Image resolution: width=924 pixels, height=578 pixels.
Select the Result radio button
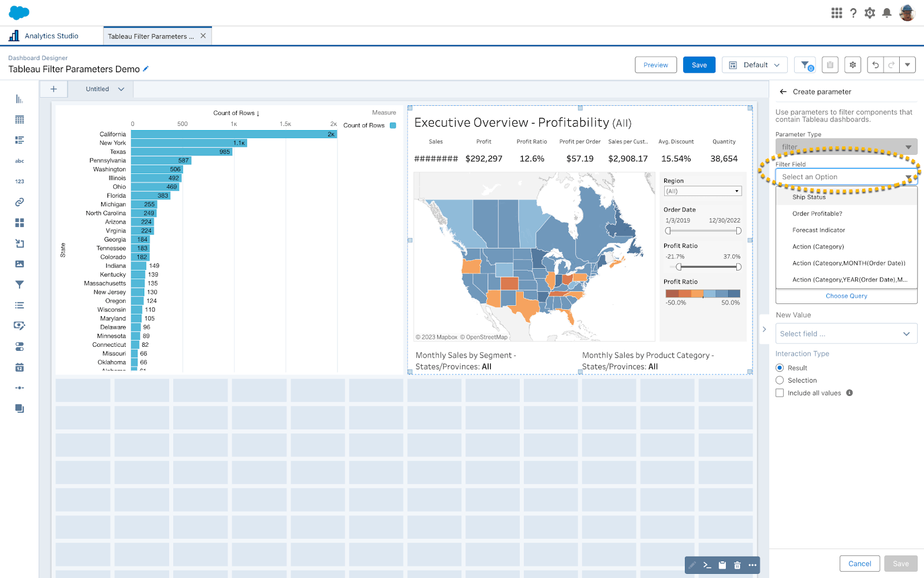click(x=780, y=368)
